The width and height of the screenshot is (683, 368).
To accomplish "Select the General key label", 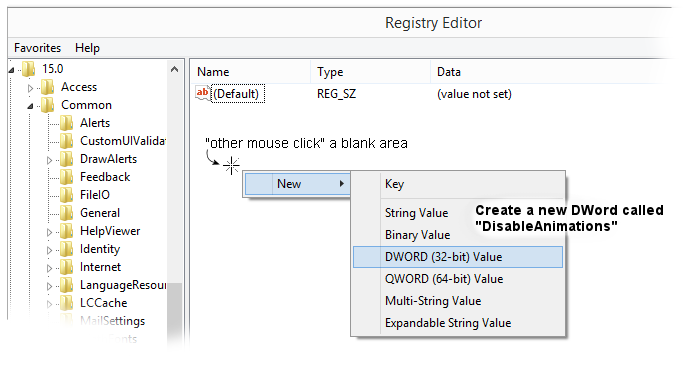I will (100, 213).
